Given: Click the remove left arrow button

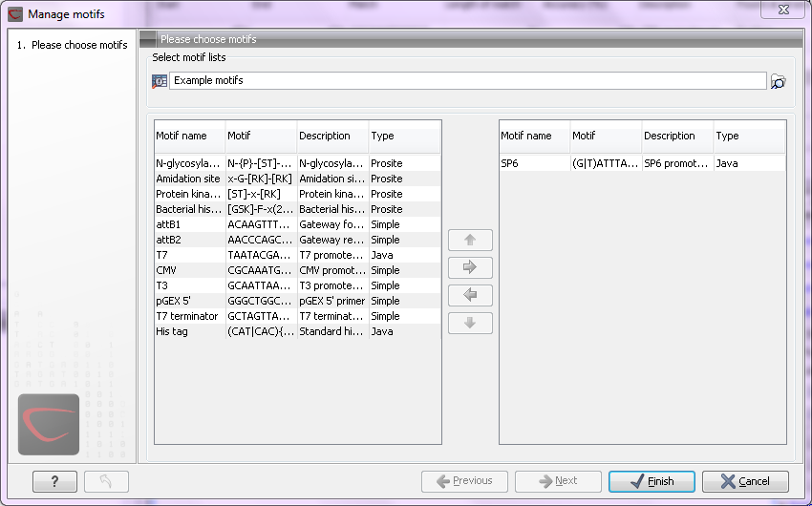Looking at the screenshot, I should 470,295.
